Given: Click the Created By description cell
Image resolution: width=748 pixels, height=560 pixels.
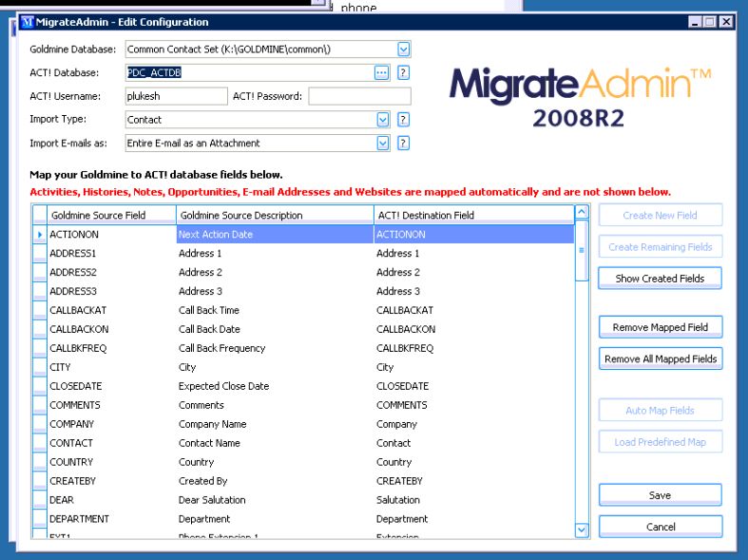Looking at the screenshot, I should click(x=275, y=481).
